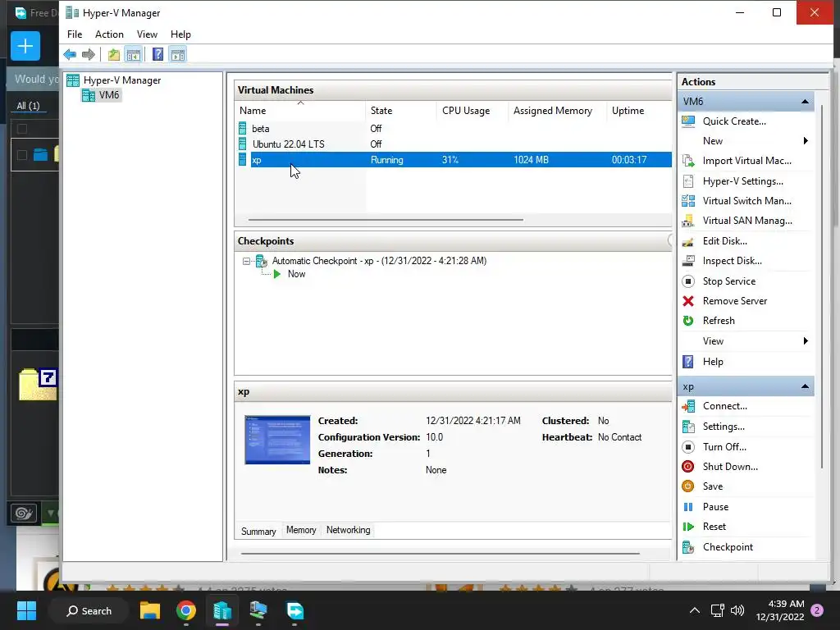Pause the xp virtual machine
Screen dimensions: 840x630
click(x=715, y=507)
